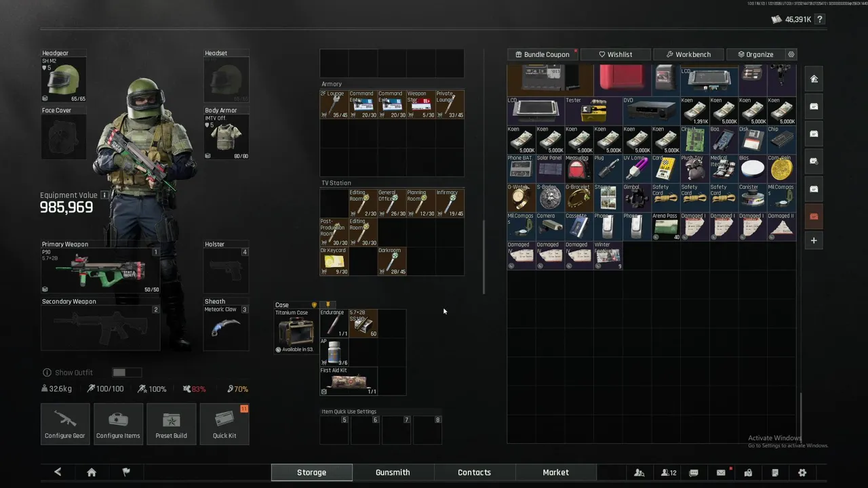Viewport: 868px width, 488px height.
Task: Select the home stash icon in sidebar
Action: pos(814,79)
